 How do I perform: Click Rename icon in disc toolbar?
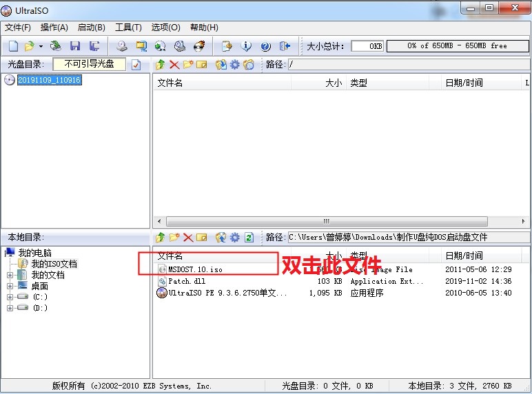tap(201, 65)
